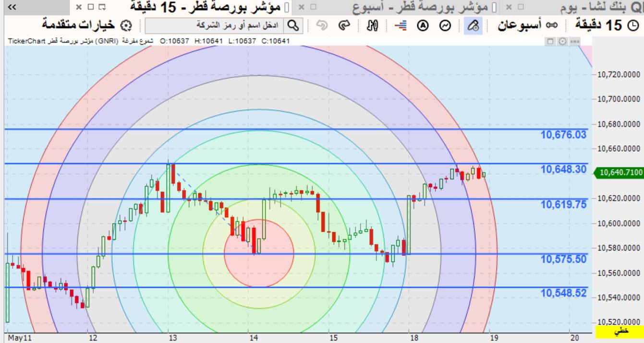The height and width of the screenshot is (343, 644).
Task: Click the yellow خطي scale button
Action: (x=620, y=331)
